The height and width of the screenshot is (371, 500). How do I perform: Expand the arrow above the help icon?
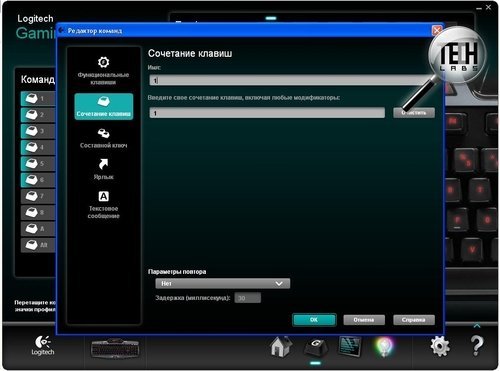pos(477,326)
